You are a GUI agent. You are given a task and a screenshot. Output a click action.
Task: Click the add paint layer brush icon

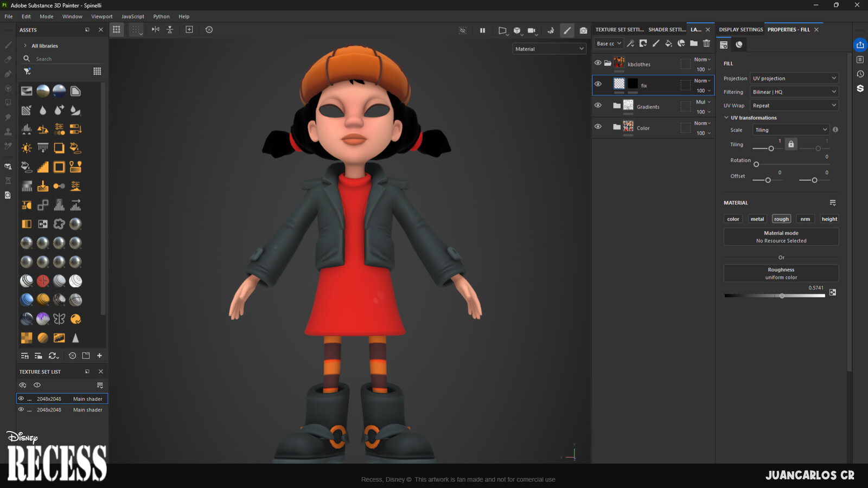click(x=656, y=43)
